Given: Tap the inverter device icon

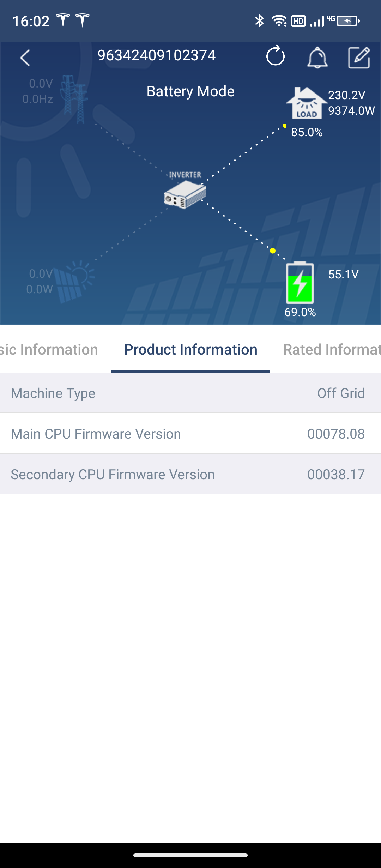Looking at the screenshot, I should tap(185, 194).
